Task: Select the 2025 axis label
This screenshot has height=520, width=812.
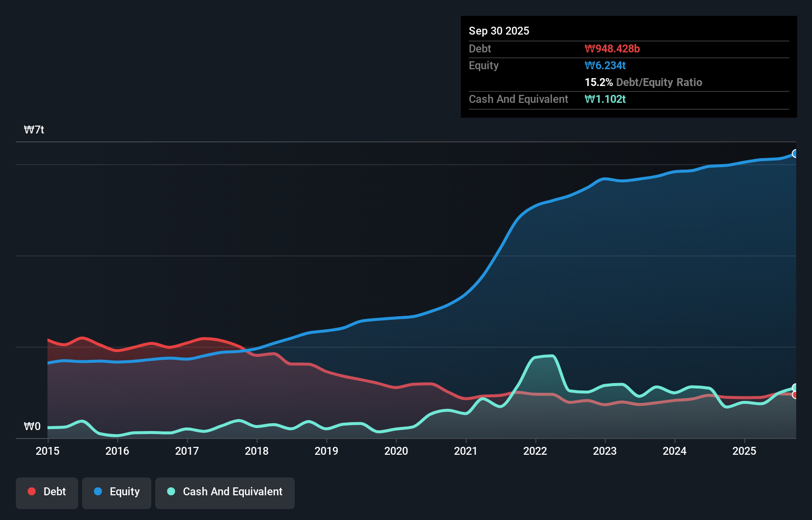Action: 745,451
